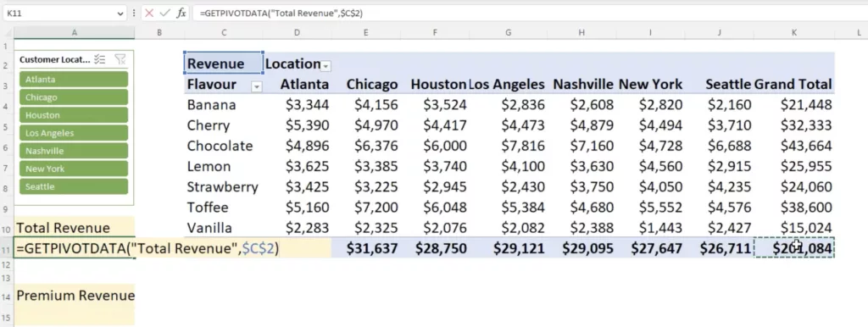
Task: Toggle the Chicago slicer button
Action: [74, 97]
